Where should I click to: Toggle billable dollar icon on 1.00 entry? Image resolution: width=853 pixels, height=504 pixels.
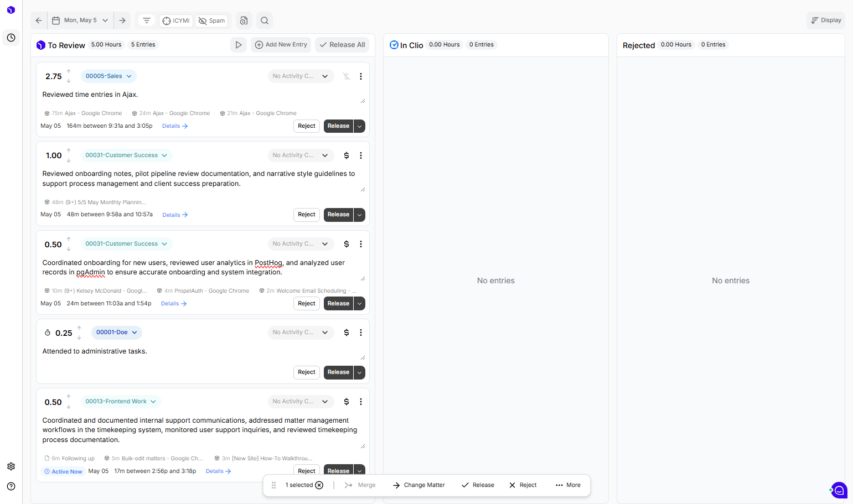[x=347, y=155]
